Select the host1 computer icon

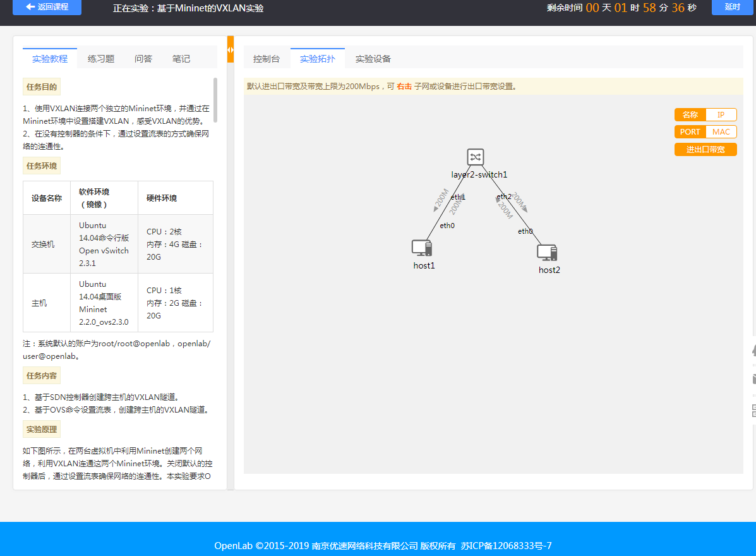pyautogui.click(x=422, y=248)
